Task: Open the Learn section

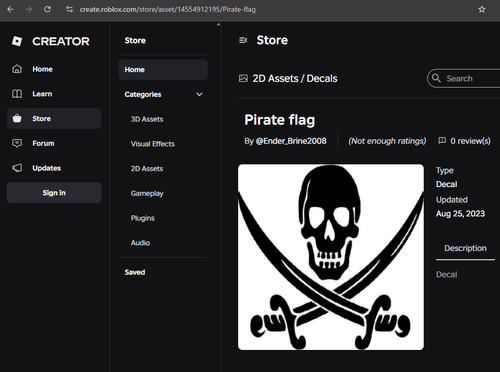Action: (x=54, y=94)
